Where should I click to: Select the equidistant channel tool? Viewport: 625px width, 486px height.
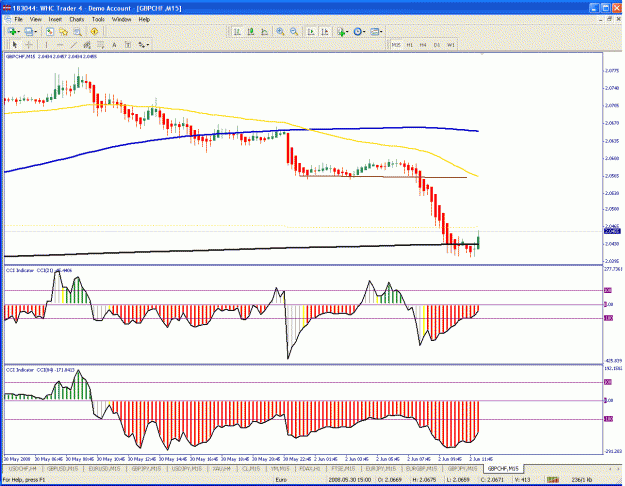click(87, 45)
